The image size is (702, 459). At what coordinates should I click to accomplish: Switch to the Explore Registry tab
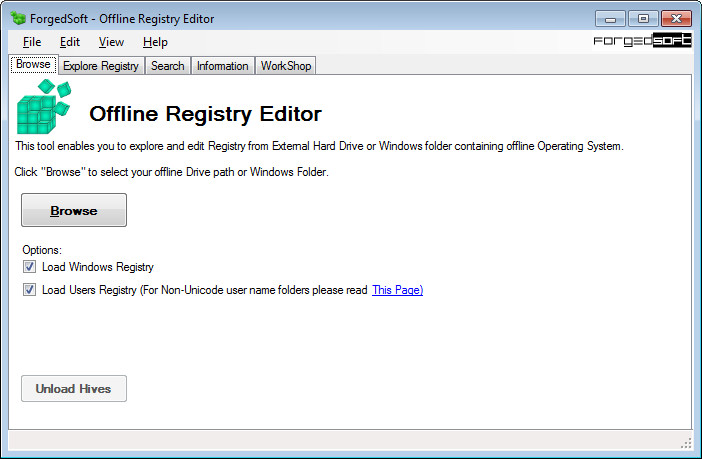pos(101,66)
